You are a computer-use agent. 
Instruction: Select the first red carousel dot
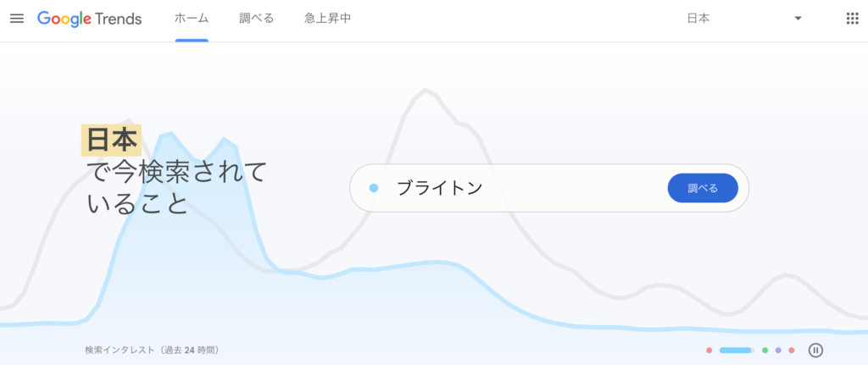(x=709, y=350)
